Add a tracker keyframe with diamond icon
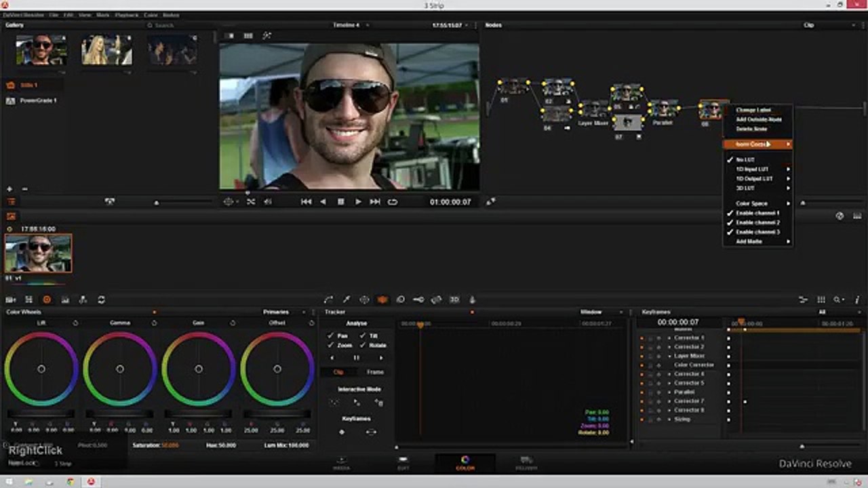This screenshot has height=488, width=868. (x=342, y=432)
